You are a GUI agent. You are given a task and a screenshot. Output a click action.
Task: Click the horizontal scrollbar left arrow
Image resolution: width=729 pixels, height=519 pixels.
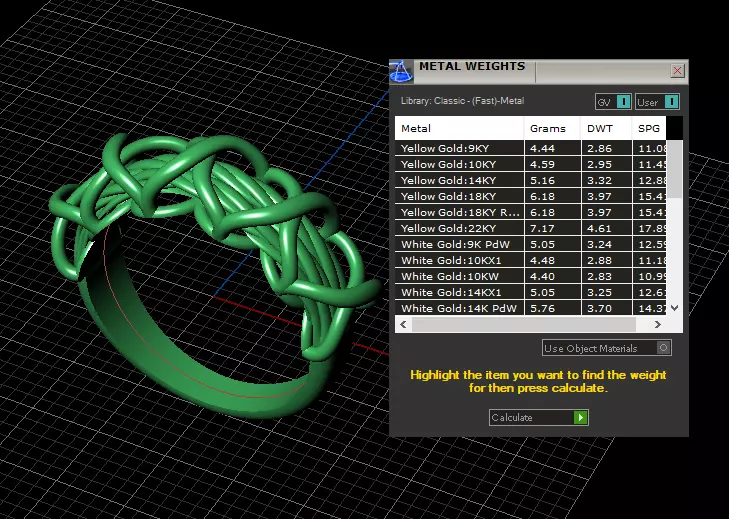(x=403, y=325)
